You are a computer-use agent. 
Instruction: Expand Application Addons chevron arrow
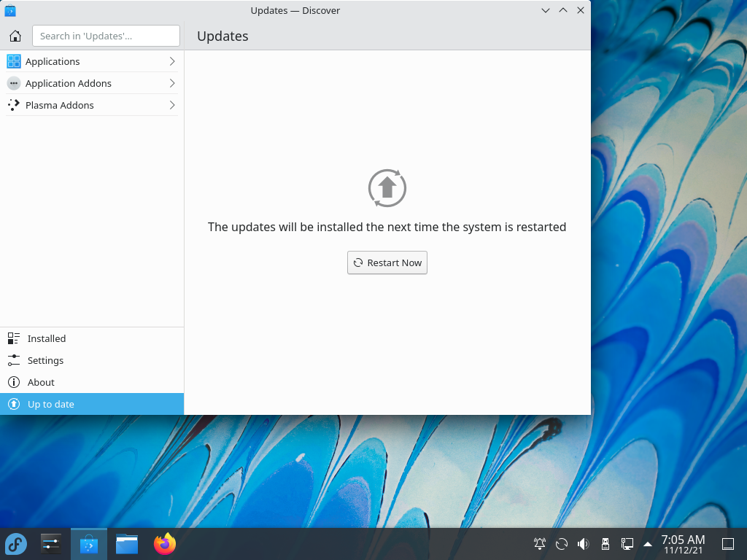click(x=172, y=83)
